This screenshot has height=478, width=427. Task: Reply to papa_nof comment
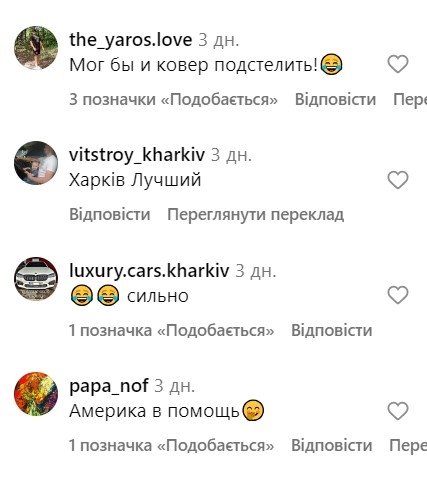[332, 445]
